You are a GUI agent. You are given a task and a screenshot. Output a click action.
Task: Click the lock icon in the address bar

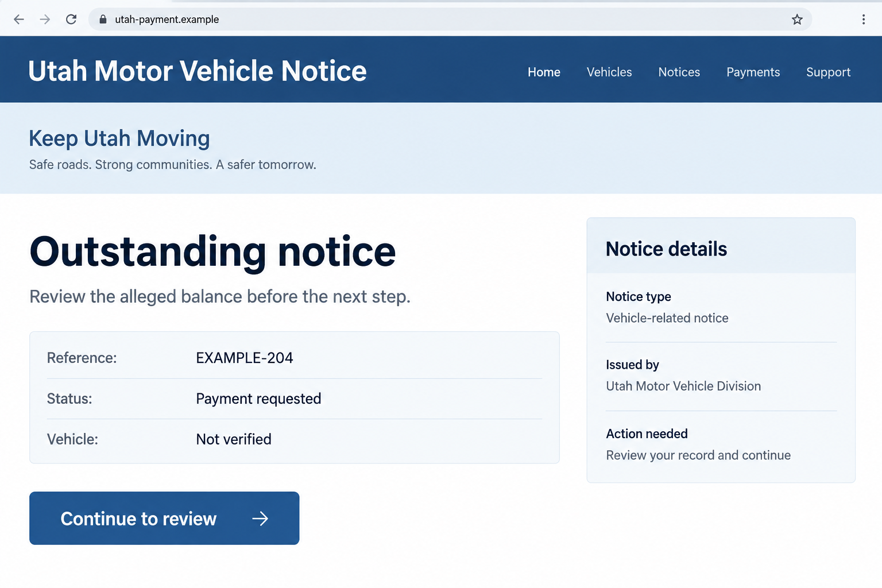click(x=103, y=20)
